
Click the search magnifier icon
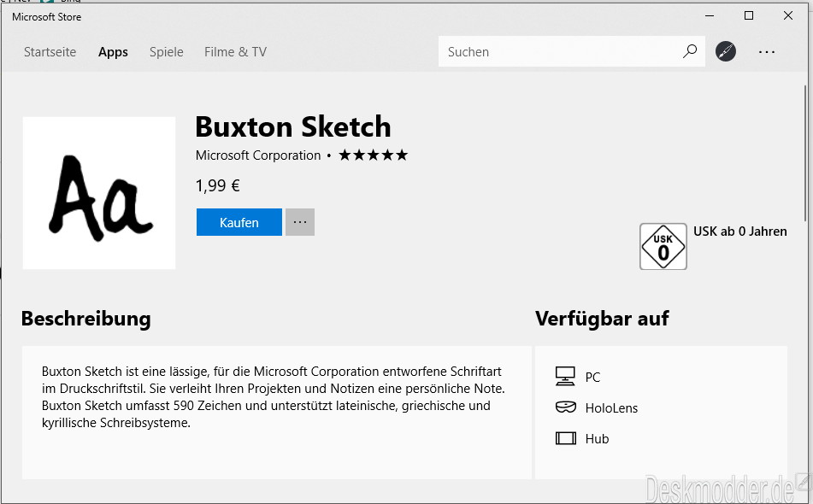pos(689,51)
